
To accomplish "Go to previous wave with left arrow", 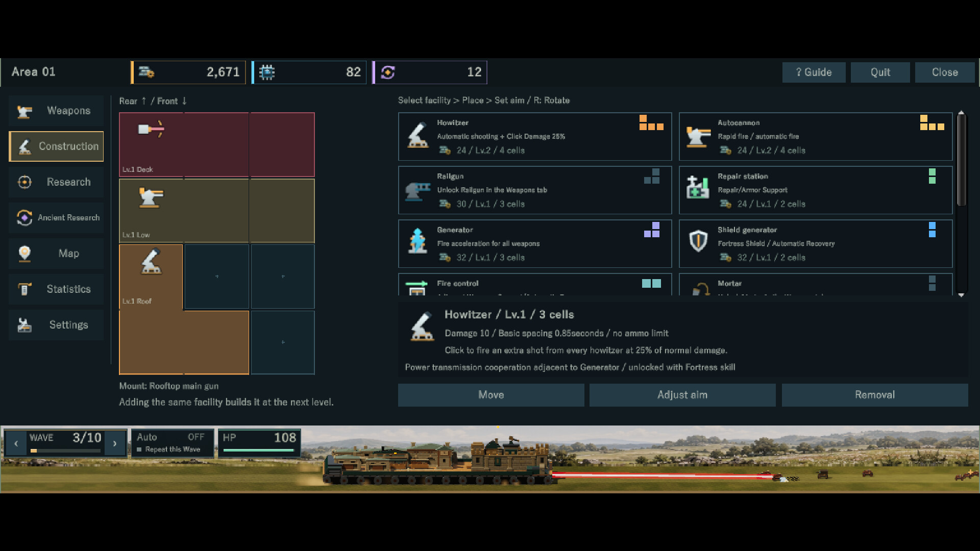I will tap(16, 443).
